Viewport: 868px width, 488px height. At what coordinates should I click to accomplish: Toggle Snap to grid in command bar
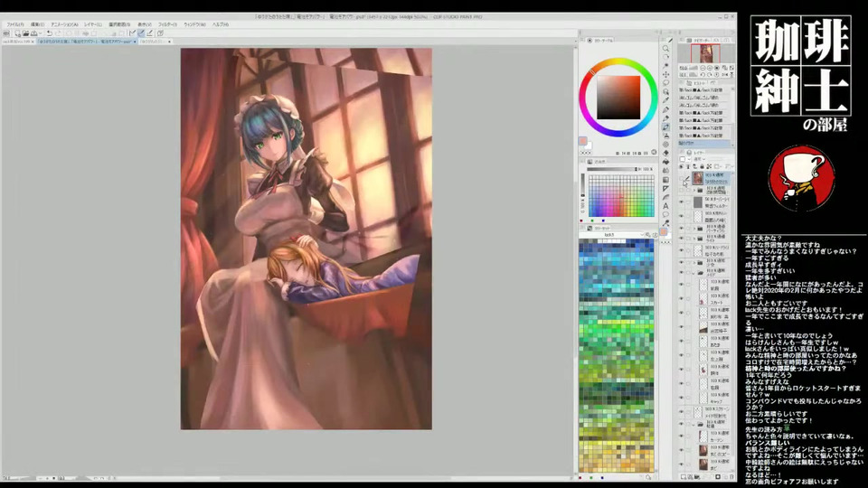149,33
